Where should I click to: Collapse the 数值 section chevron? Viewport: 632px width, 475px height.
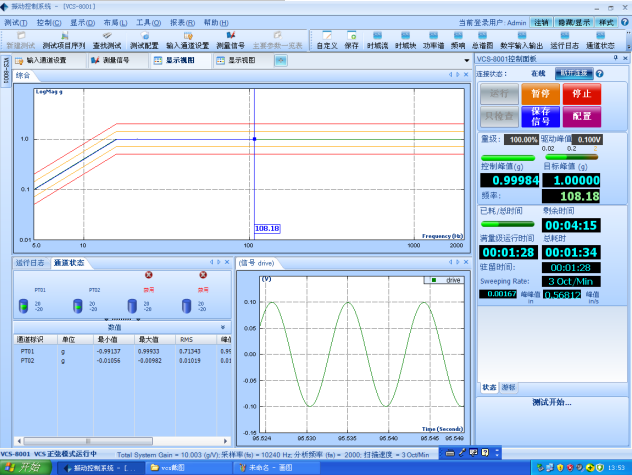223,327
